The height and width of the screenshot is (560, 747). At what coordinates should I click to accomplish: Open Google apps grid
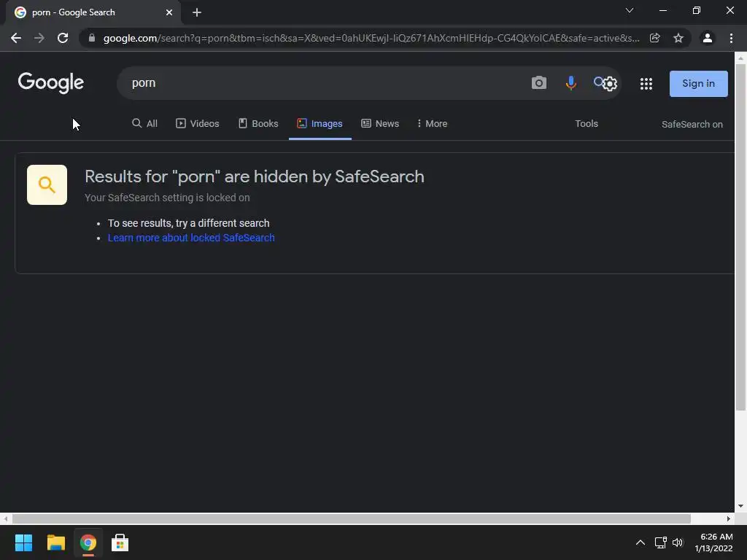point(646,84)
